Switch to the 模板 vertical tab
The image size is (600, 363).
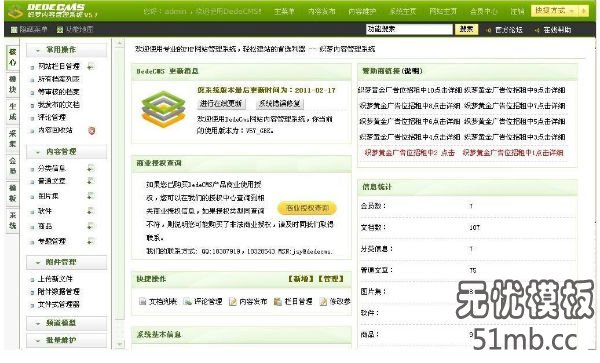[13, 194]
